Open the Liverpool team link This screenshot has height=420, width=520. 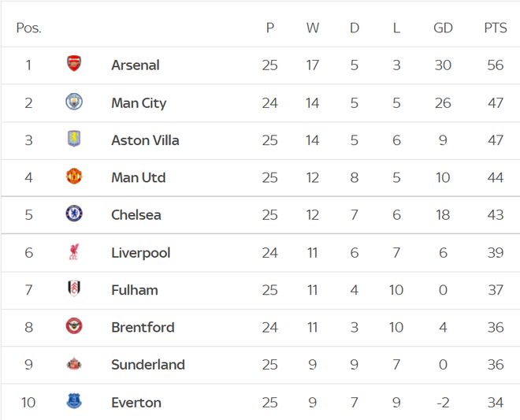pyautogui.click(x=141, y=253)
